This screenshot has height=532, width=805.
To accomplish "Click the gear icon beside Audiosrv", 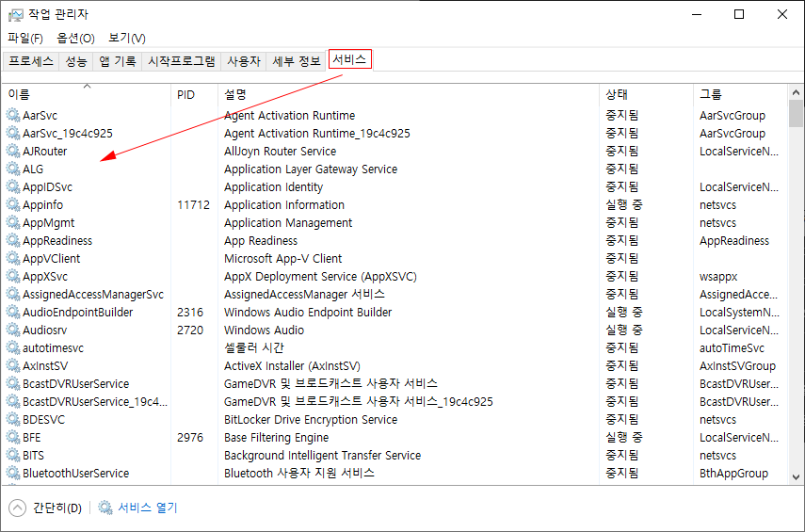I will pyautogui.click(x=13, y=330).
